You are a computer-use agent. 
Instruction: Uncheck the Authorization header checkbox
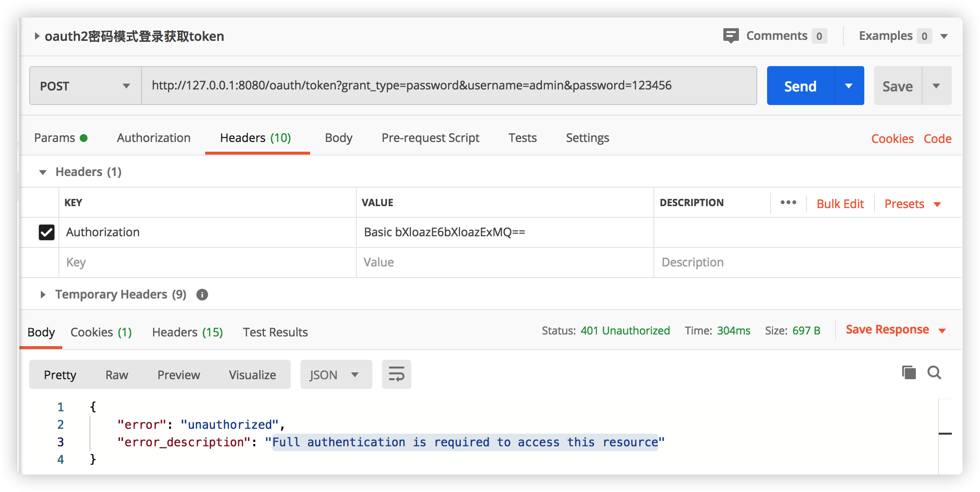pyautogui.click(x=47, y=232)
